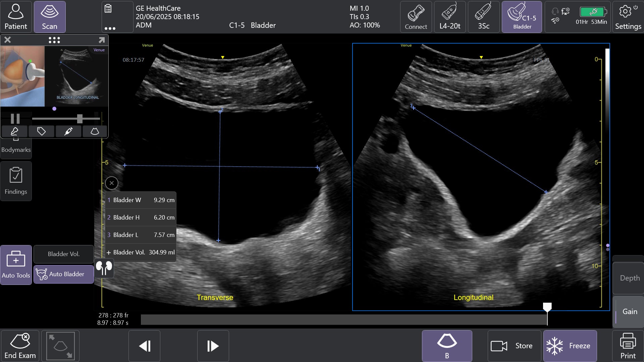Step forward one frame
Viewport: 644px width, 362px height.
pyautogui.click(x=213, y=346)
